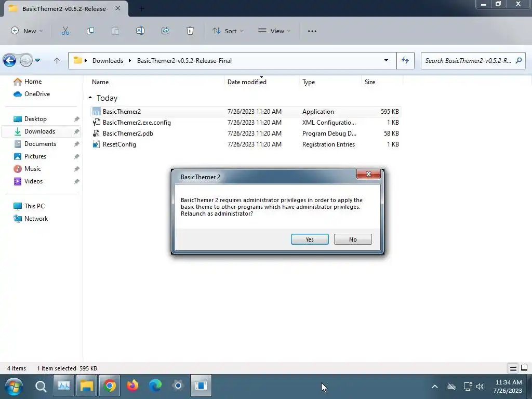Click the blue Back arrow button
Screen dimensions: 532x399
coord(9,61)
